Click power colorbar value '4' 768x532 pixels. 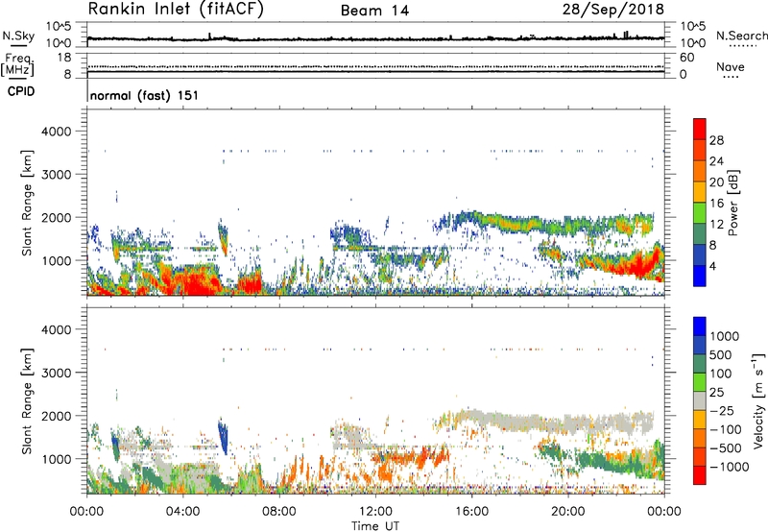[x=713, y=266]
